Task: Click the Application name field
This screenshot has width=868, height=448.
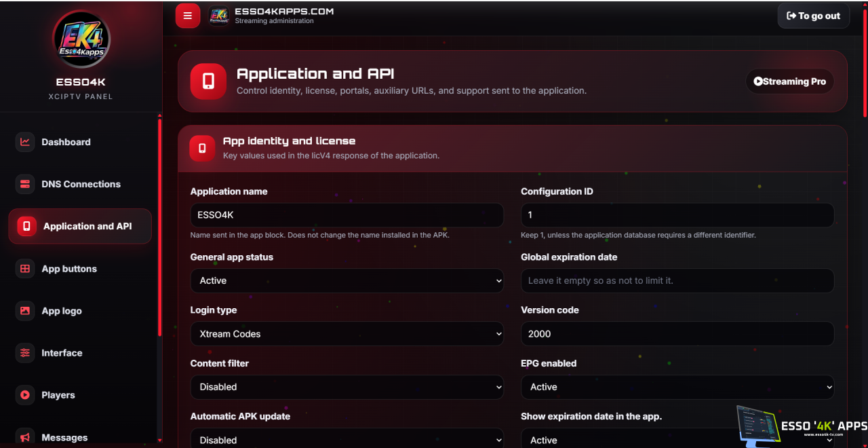Action: (x=347, y=215)
